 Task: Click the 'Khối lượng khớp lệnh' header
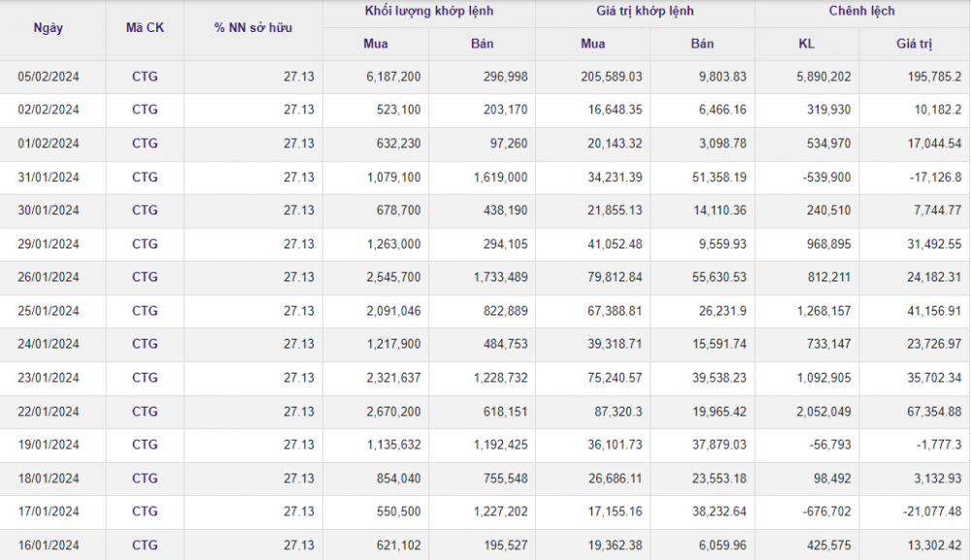(428, 12)
